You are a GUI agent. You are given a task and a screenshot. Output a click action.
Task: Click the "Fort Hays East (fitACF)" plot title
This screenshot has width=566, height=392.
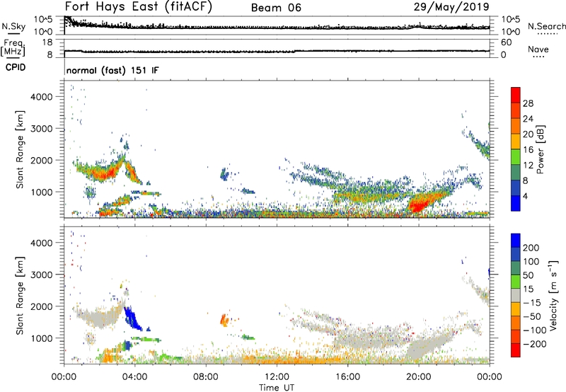point(138,6)
